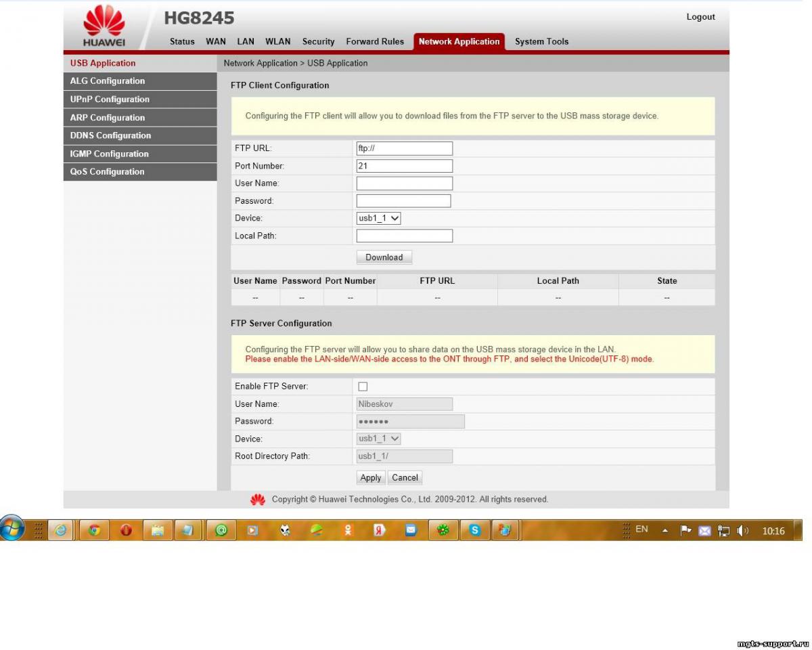Launch Internet Explorer from the taskbar

point(62,531)
